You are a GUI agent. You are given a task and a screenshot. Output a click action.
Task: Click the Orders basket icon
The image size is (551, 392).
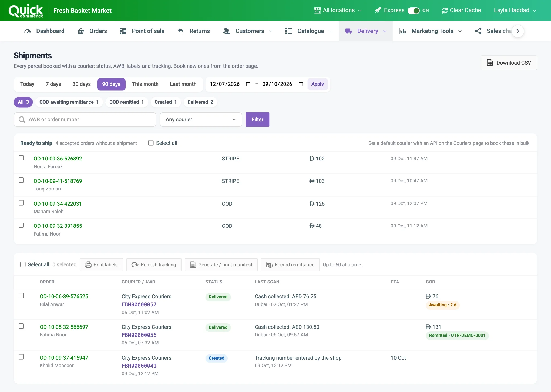pos(81,31)
